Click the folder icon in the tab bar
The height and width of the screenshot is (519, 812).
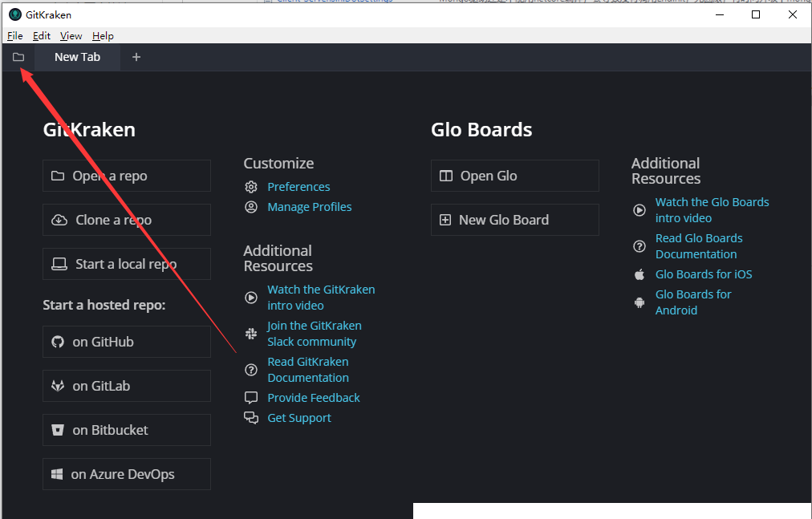pyautogui.click(x=18, y=56)
